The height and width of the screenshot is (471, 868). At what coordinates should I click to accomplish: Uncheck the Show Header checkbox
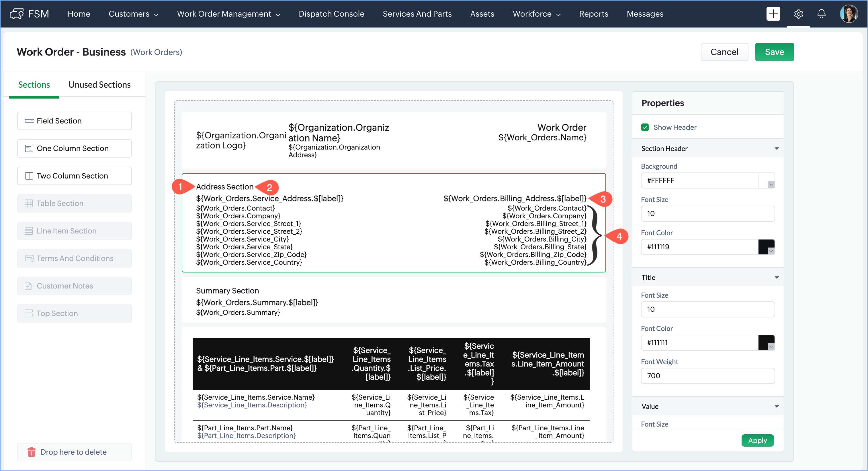(645, 127)
